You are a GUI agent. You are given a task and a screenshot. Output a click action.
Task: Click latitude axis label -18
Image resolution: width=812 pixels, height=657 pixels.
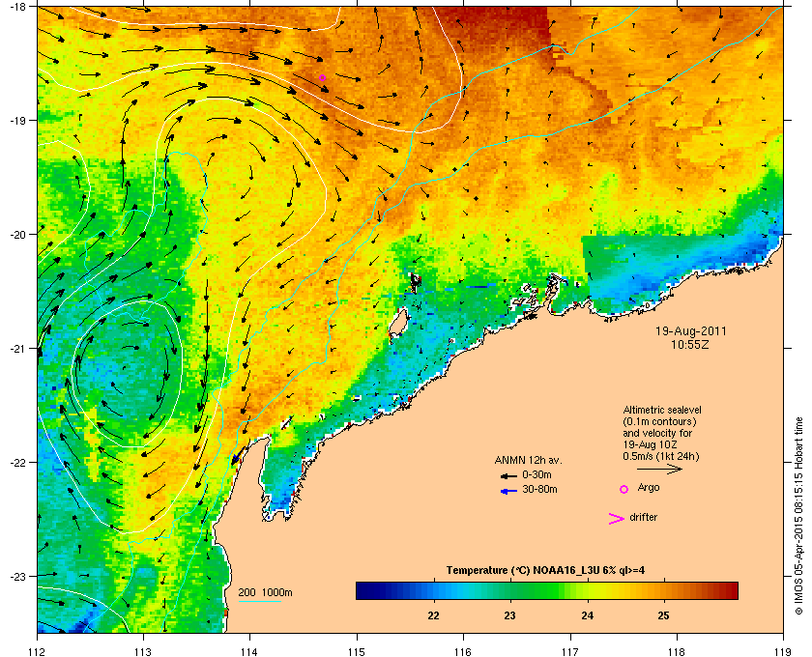(x=17, y=7)
